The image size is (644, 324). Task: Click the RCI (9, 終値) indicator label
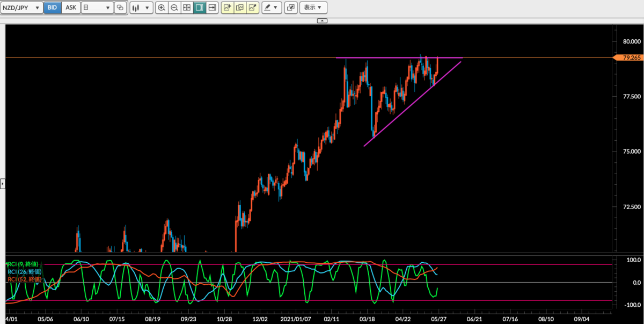coord(24,264)
